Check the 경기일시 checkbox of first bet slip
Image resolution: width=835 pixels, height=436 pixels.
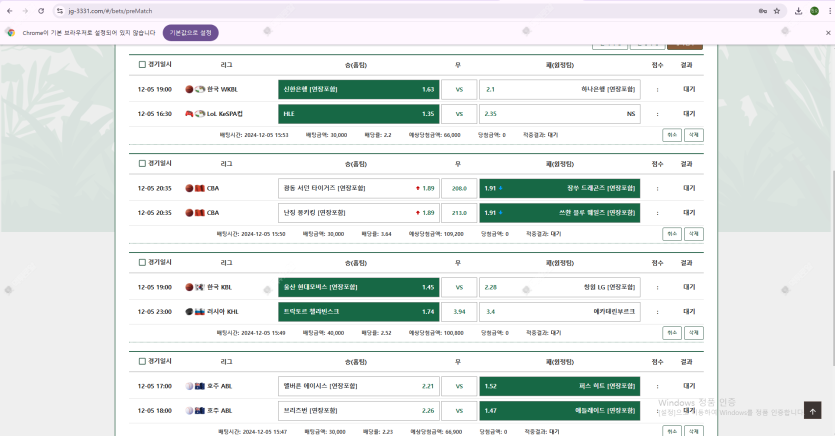(142, 64)
